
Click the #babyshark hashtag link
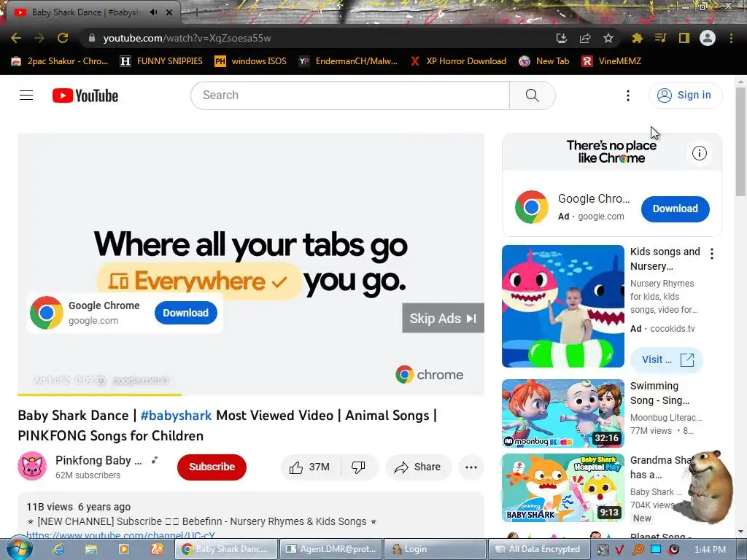click(x=176, y=415)
